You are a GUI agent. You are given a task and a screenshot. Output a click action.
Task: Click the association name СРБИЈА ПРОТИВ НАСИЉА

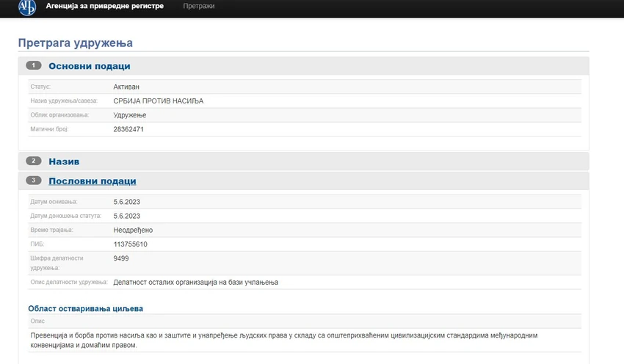pos(159,101)
